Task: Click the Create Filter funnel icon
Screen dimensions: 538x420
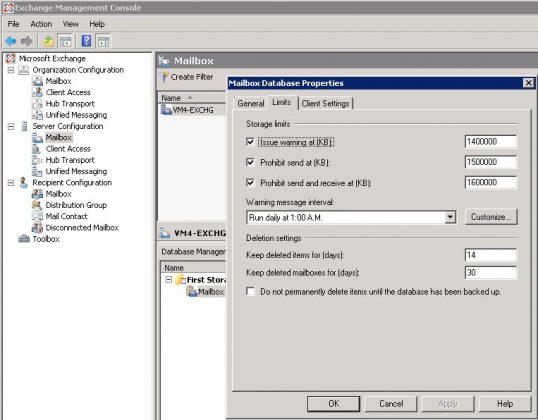Action: point(165,77)
